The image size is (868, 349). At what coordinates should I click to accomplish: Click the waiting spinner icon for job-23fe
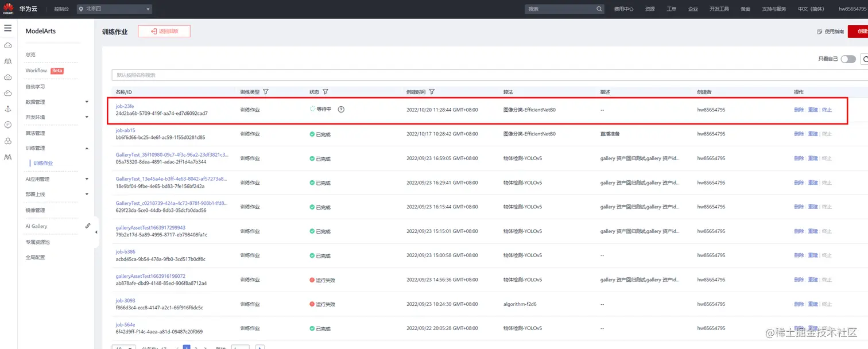click(x=312, y=108)
